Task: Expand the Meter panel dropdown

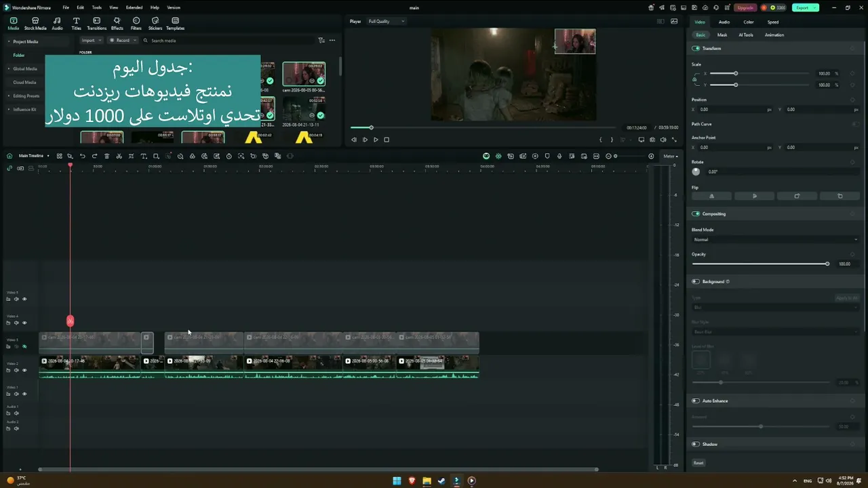Action: pyautogui.click(x=670, y=156)
